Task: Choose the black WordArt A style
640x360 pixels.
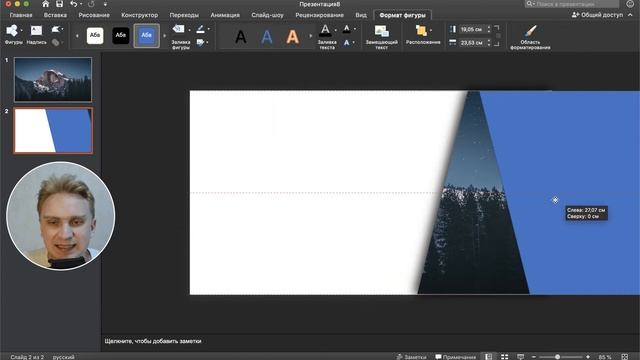Action: point(241,37)
